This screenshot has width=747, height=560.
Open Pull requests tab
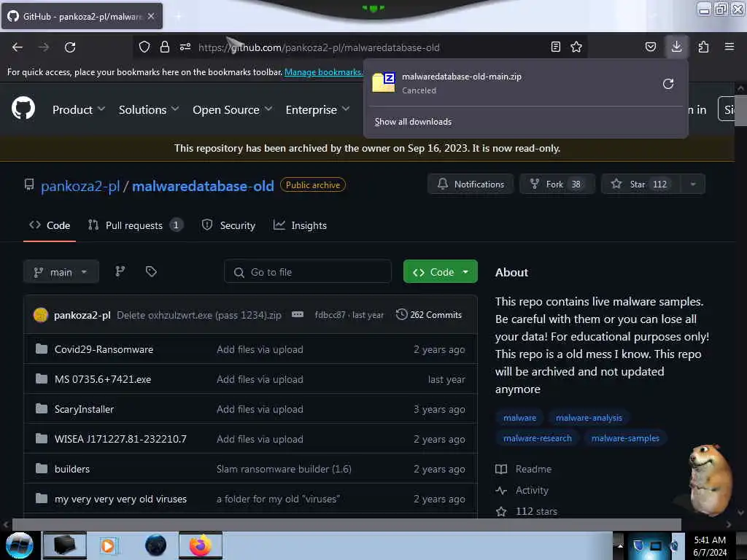[135, 225]
